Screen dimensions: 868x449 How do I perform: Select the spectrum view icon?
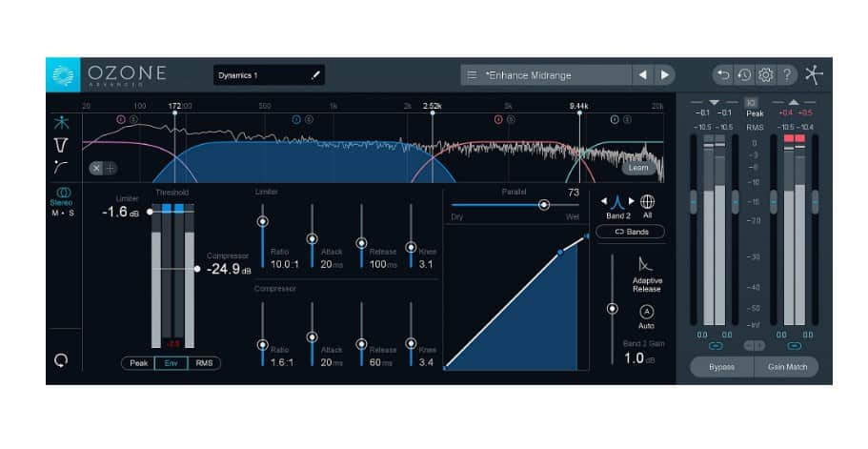click(x=61, y=123)
